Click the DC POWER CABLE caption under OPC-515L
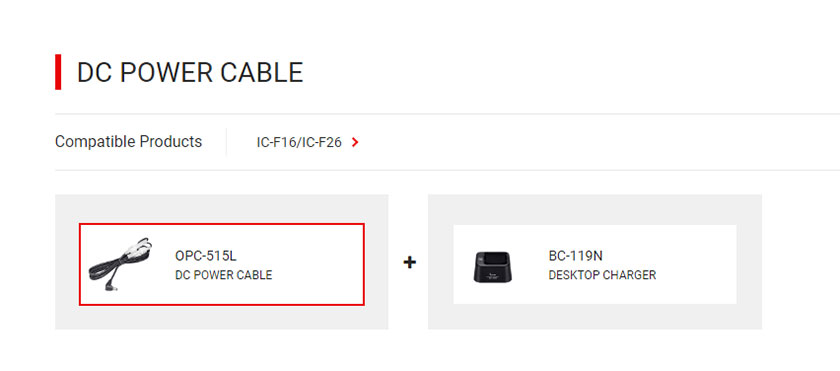The image size is (840, 371). tap(223, 275)
